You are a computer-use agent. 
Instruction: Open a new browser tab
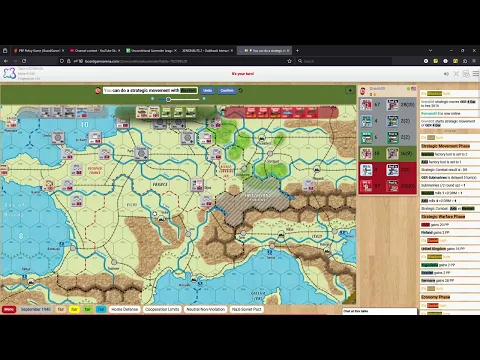[297, 50]
